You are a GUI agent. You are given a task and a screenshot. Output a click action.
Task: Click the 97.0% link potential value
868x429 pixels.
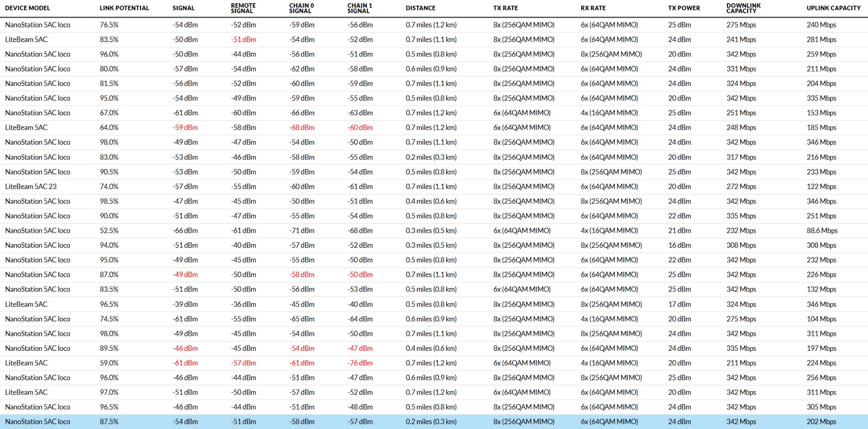point(109,392)
